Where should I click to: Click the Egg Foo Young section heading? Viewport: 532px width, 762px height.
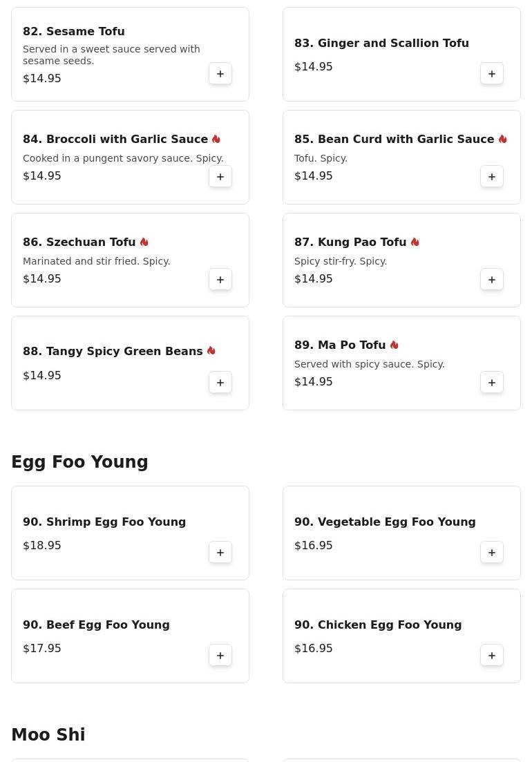(x=79, y=462)
